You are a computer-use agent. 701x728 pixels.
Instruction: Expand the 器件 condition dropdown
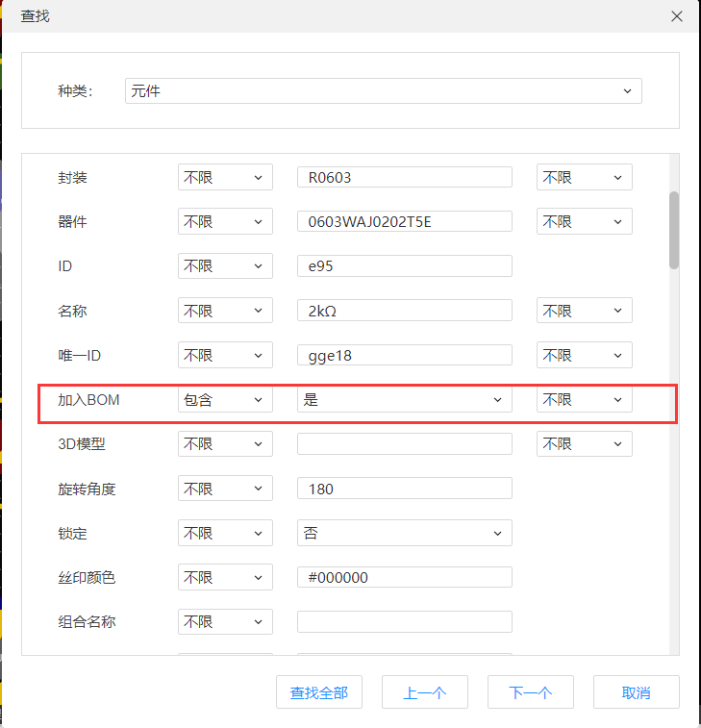point(225,221)
